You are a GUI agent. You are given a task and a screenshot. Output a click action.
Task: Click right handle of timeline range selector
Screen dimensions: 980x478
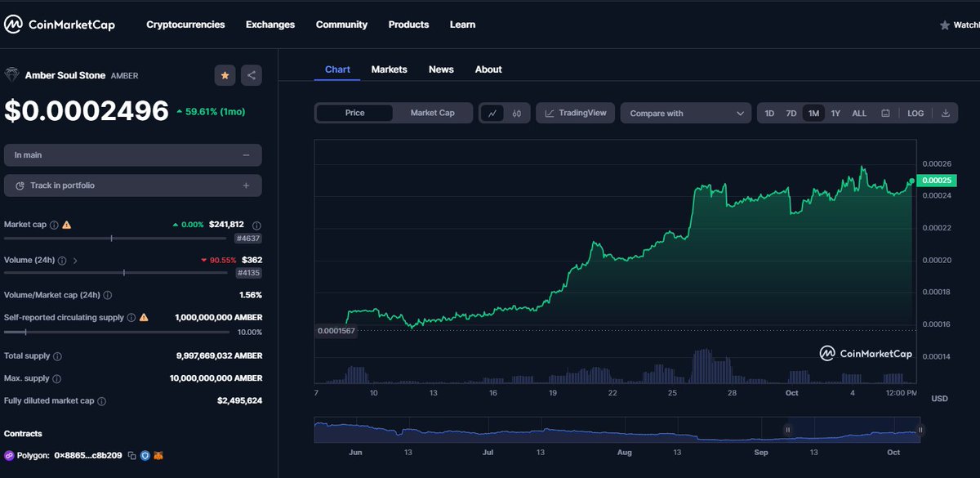920,430
